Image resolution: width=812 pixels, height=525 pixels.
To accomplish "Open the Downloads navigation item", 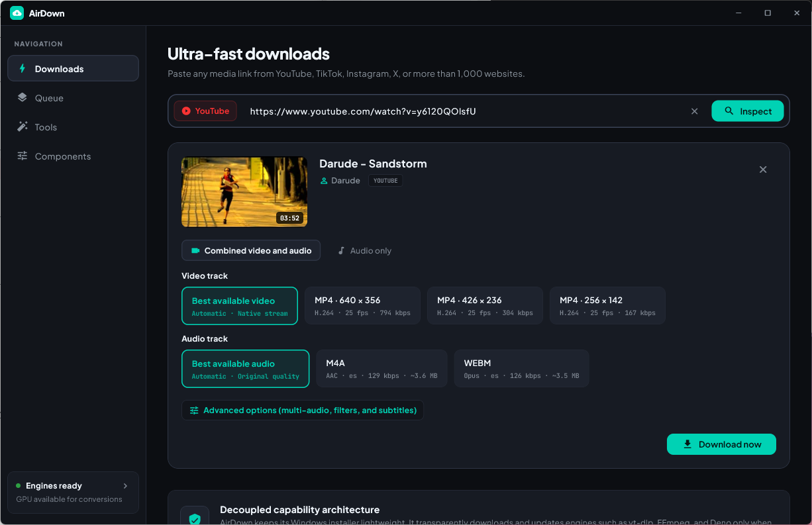I will click(x=73, y=68).
